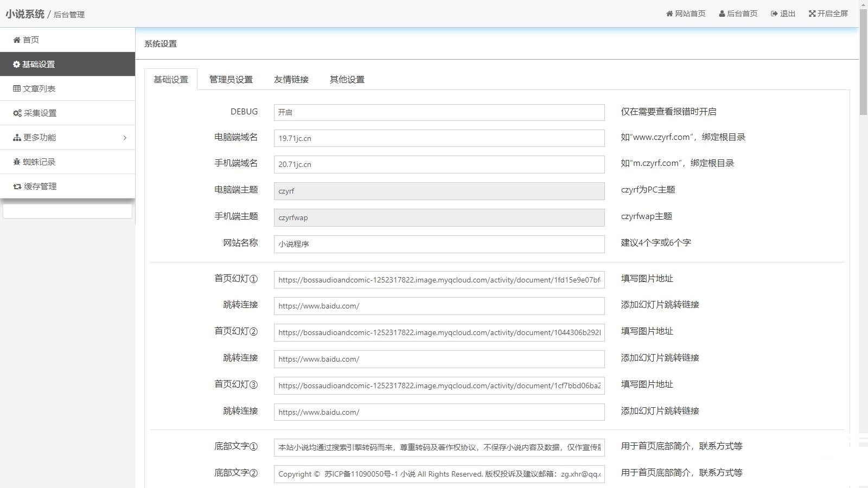Open 文章列表 via its table icon
The width and height of the screenshot is (868, 488).
point(16,88)
